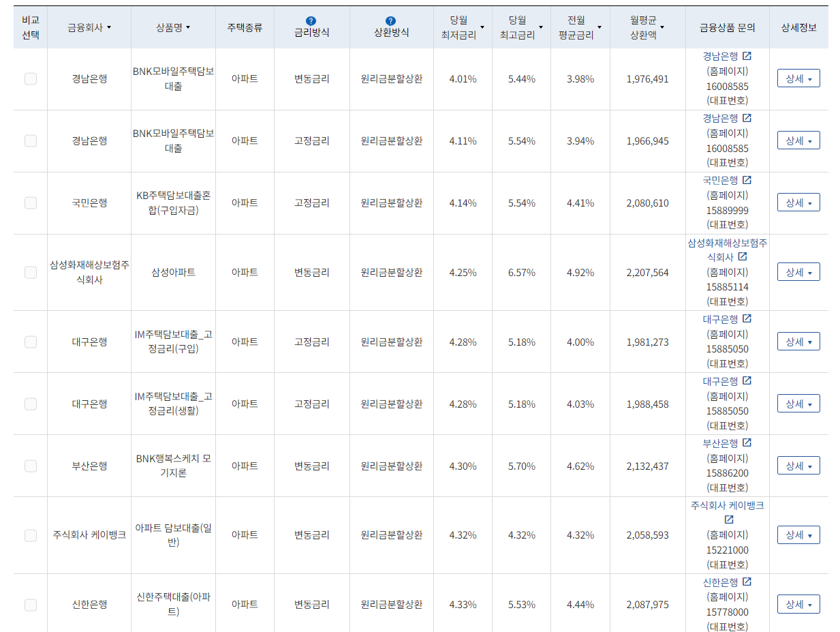840x632 pixels.
Task: Click the 6.57% maximum rate cell
Action: click(x=522, y=273)
